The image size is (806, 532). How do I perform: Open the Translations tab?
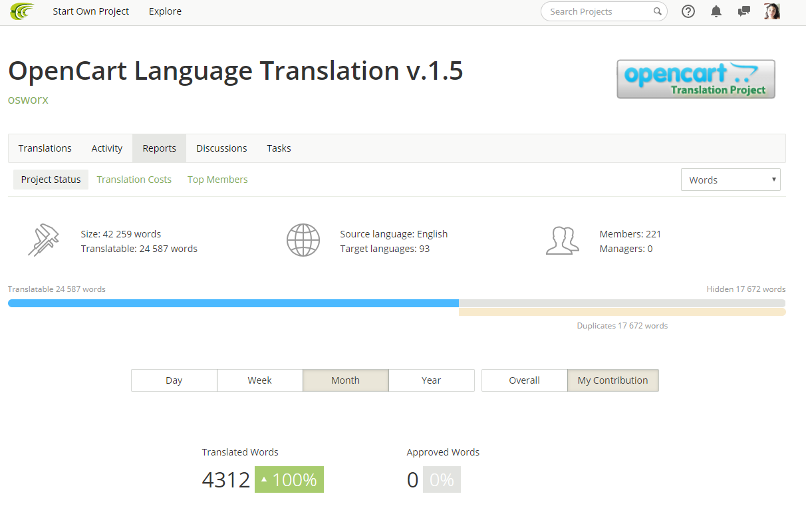click(45, 148)
